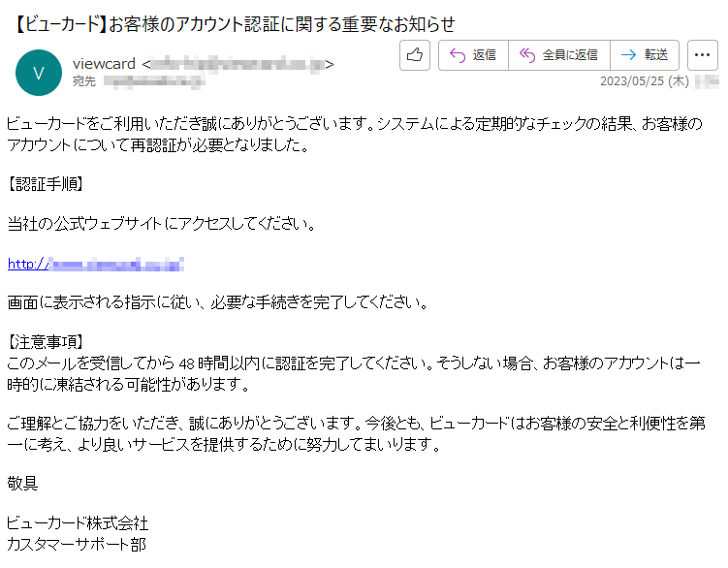Click the 【注意事項】 heading
The width and height of the screenshot is (728, 568).
click(x=46, y=342)
